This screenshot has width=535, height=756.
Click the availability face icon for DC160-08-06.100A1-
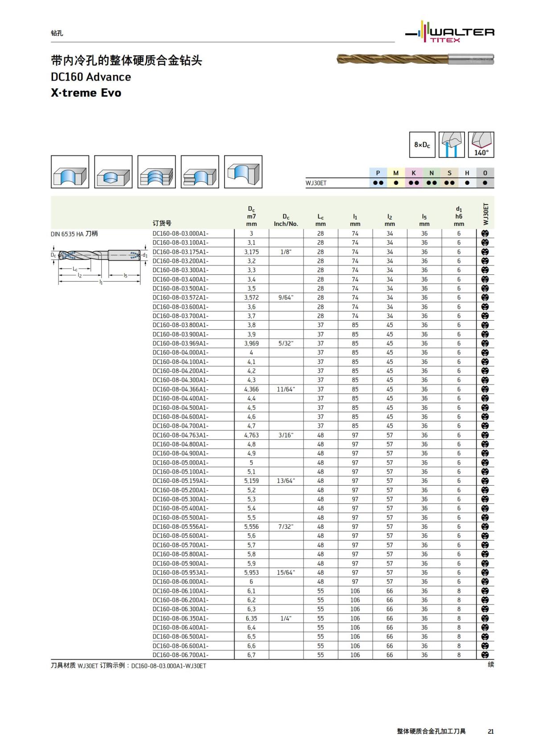[x=485, y=591]
